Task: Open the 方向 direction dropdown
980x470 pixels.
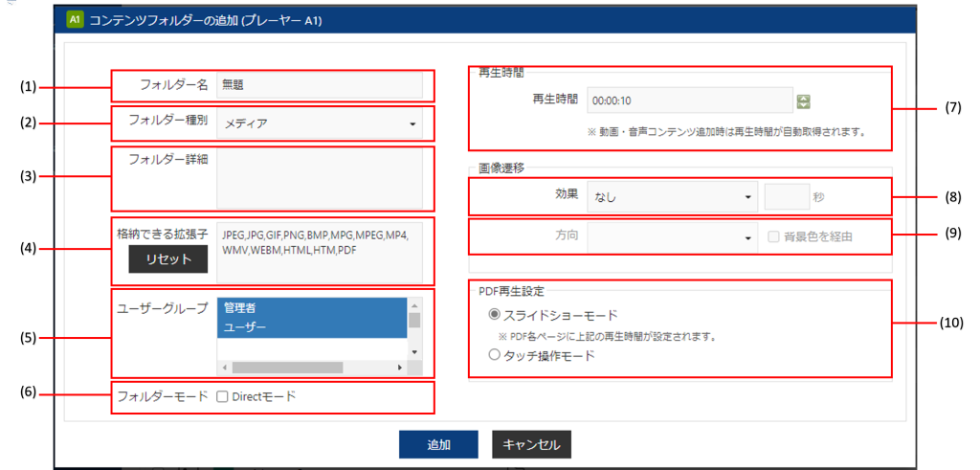Action: pos(671,236)
